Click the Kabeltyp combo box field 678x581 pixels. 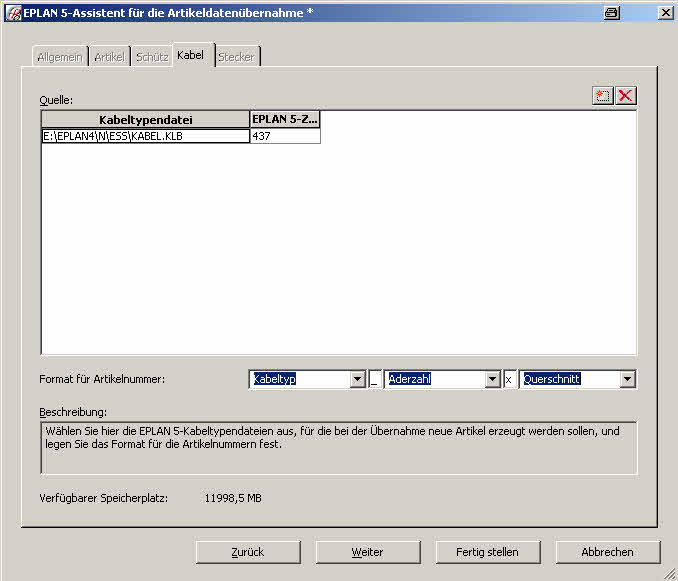pos(307,380)
